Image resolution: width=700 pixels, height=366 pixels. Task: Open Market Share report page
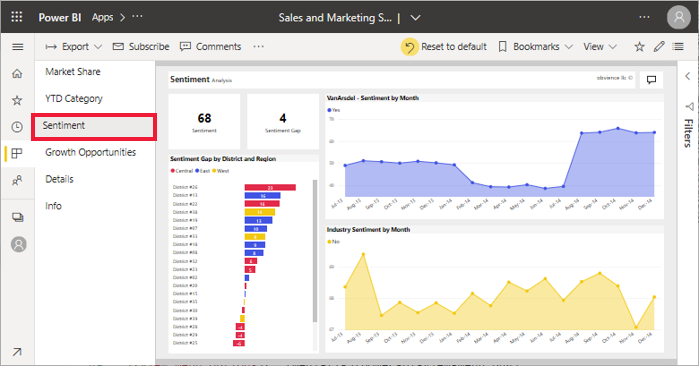[73, 72]
